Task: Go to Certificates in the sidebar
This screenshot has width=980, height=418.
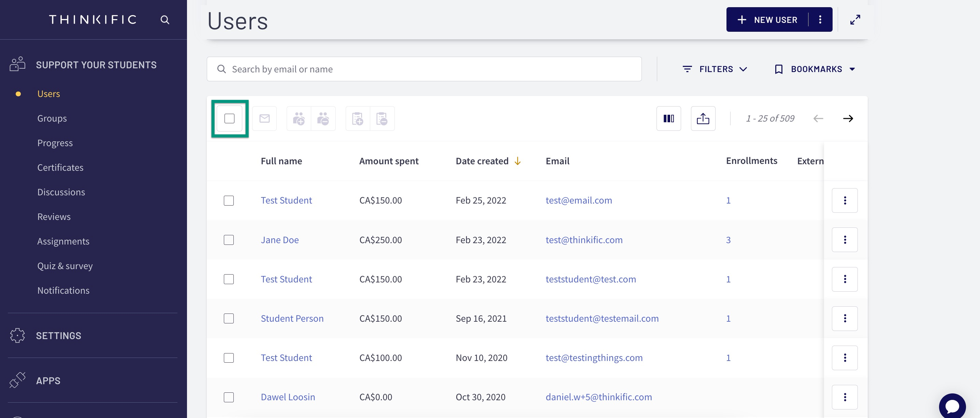Action: (60, 167)
